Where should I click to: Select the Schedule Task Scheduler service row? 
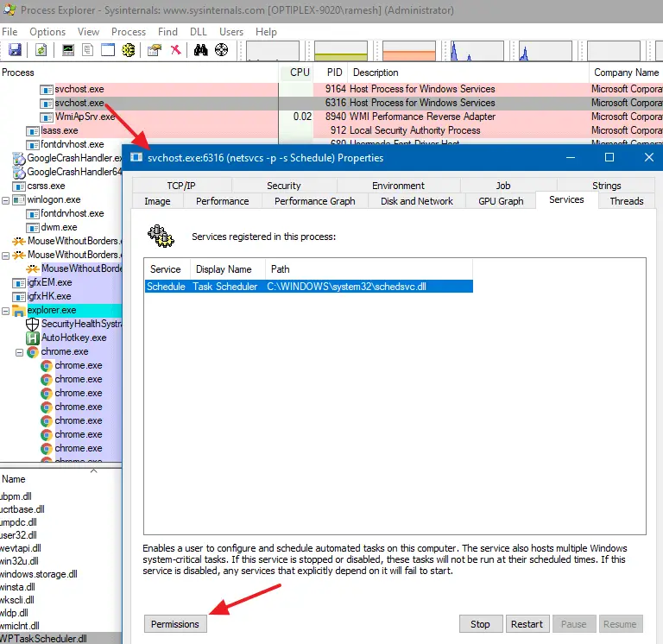point(309,287)
